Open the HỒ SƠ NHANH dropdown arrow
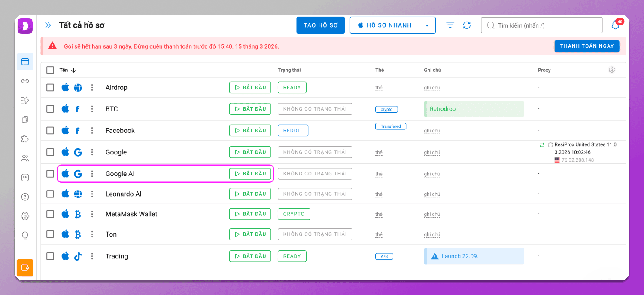Viewport: 644px width, 295px height. [x=427, y=25]
